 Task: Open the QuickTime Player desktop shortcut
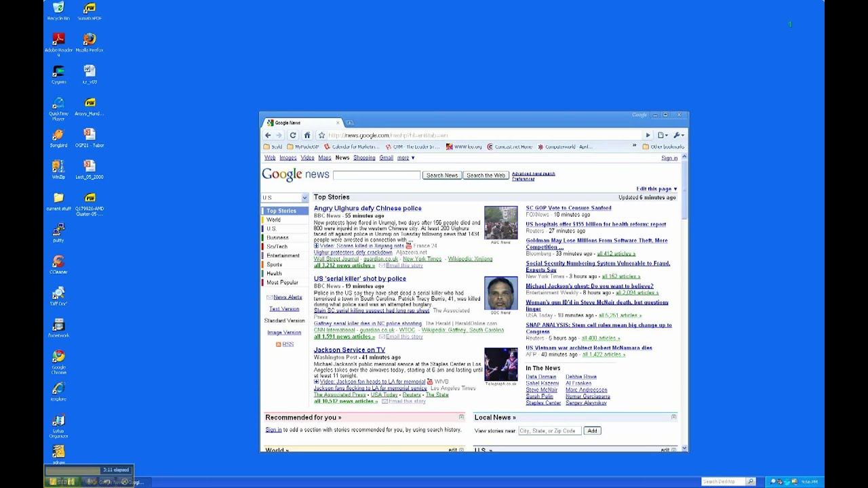(58, 108)
